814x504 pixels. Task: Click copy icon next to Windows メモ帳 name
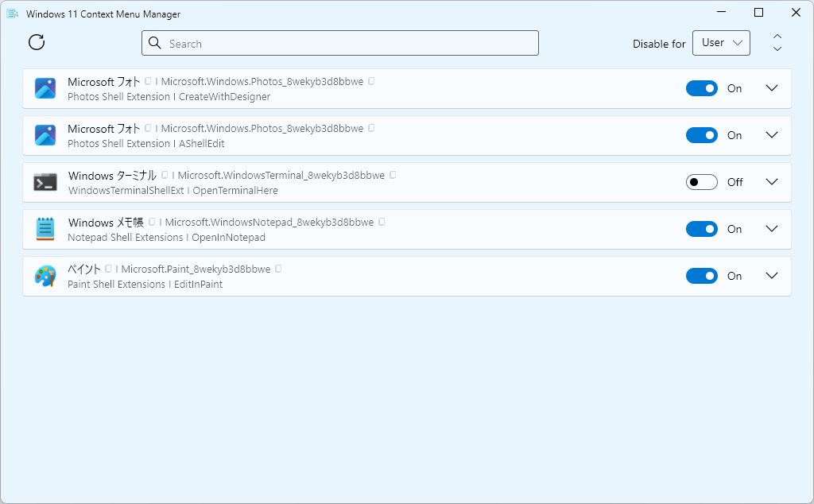pyautogui.click(x=152, y=222)
